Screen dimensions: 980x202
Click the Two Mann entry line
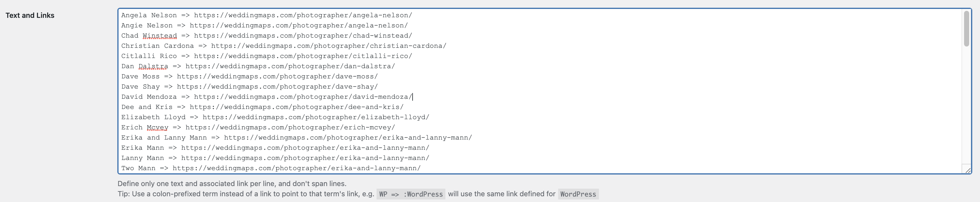pyautogui.click(x=270, y=168)
